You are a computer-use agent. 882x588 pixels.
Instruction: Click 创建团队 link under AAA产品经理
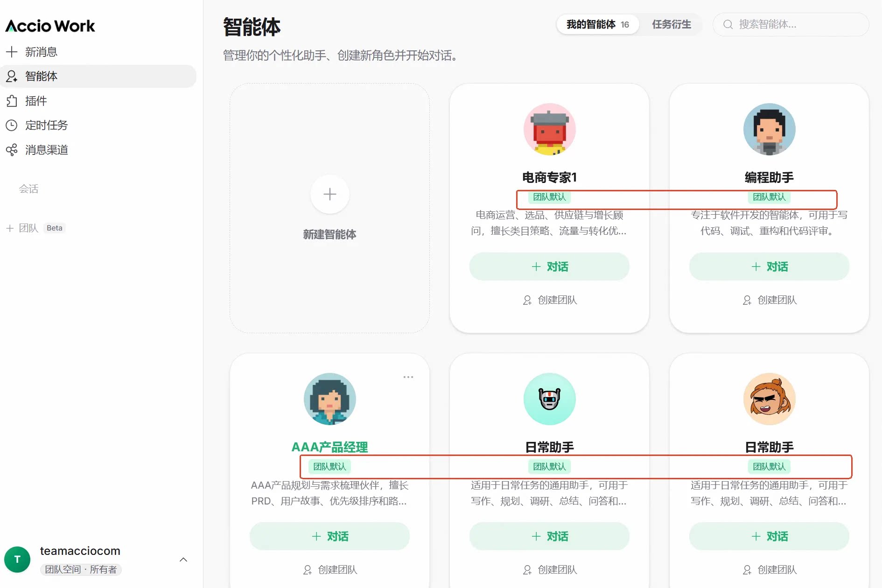coord(330,570)
